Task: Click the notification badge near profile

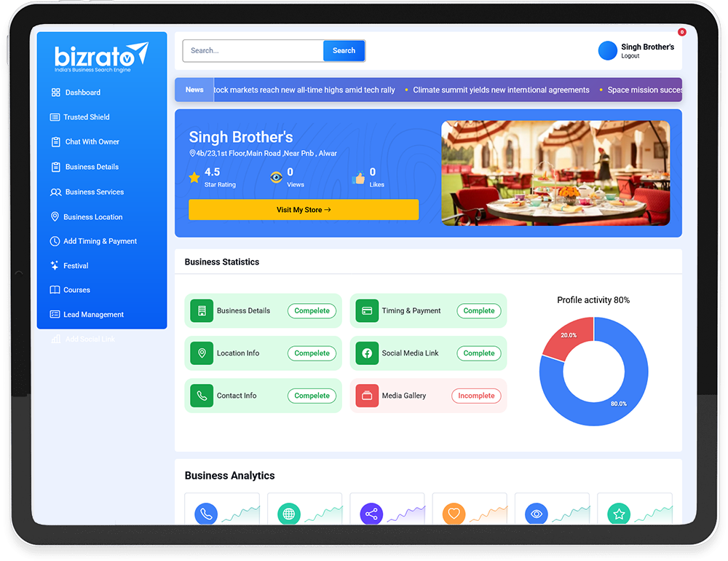Action: click(682, 32)
